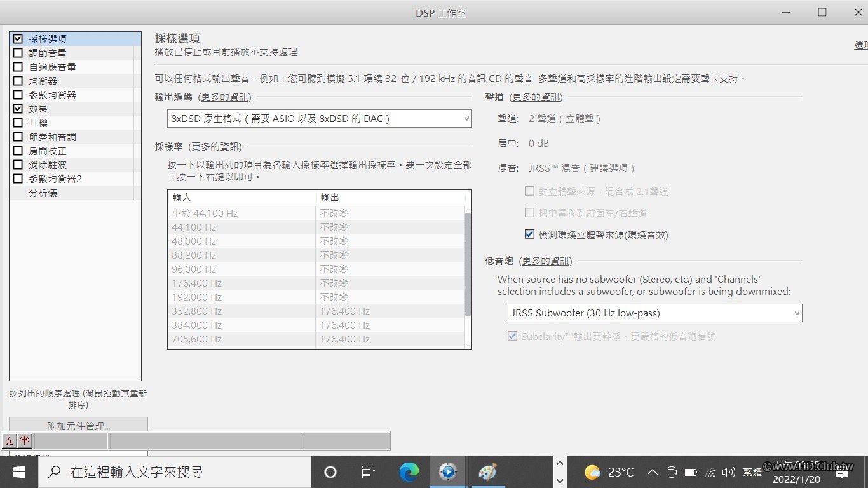This screenshot has width=868, height=488.
Task: Click the 附加元件管理 button
Action: [x=79, y=424]
